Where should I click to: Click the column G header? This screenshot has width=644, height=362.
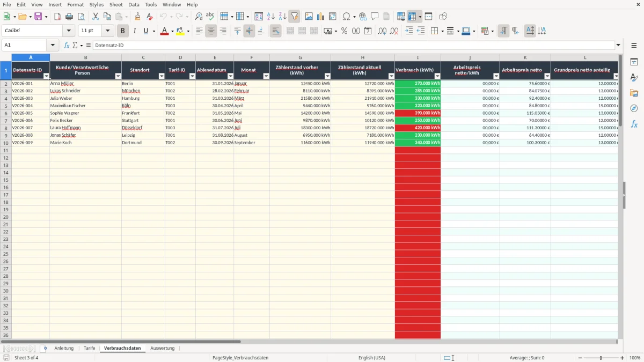pos(300,57)
